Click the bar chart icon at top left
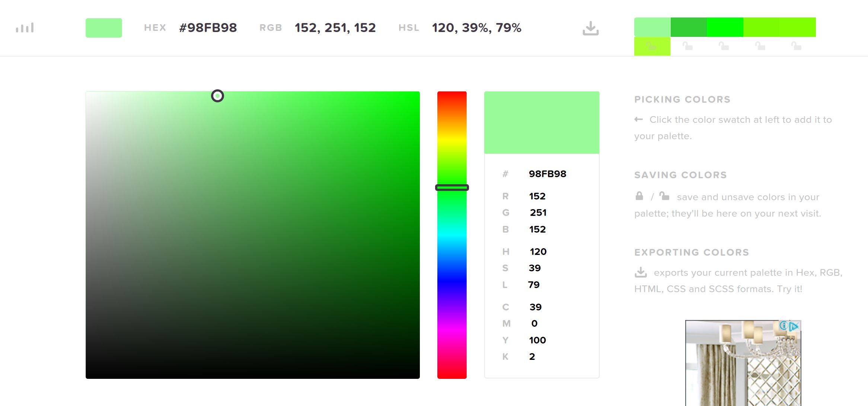The height and width of the screenshot is (406, 868). pos(25,28)
